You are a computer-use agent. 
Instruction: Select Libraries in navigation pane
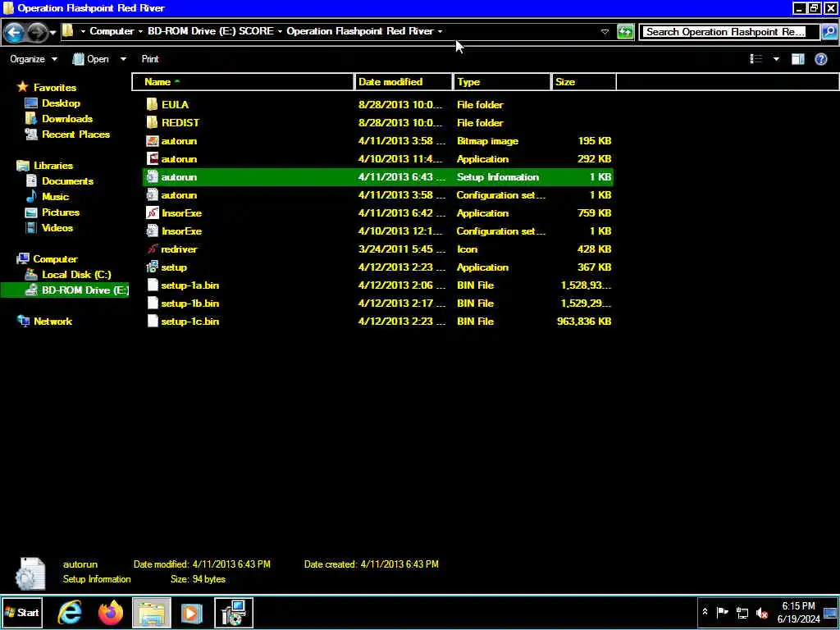(x=53, y=166)
